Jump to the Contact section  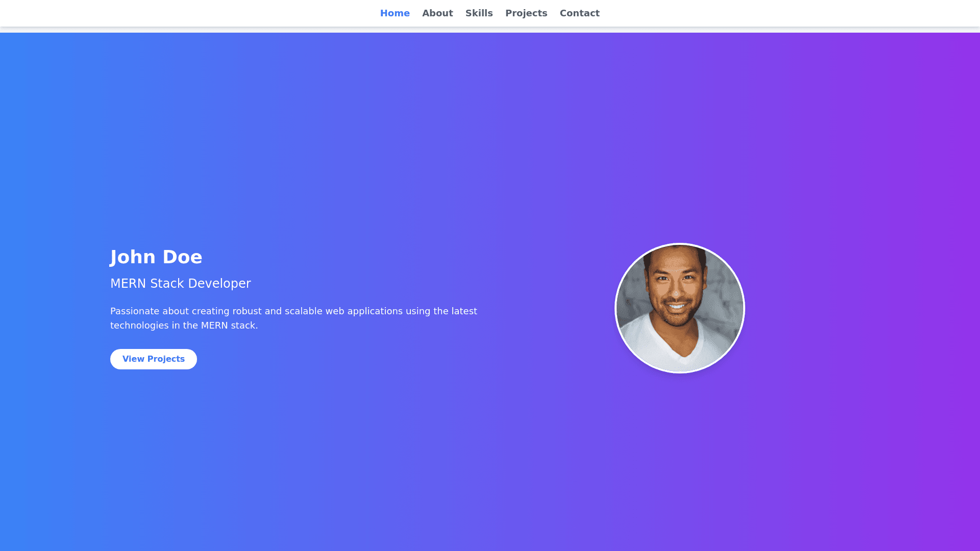pyautogui.click(x=579, y=13)
